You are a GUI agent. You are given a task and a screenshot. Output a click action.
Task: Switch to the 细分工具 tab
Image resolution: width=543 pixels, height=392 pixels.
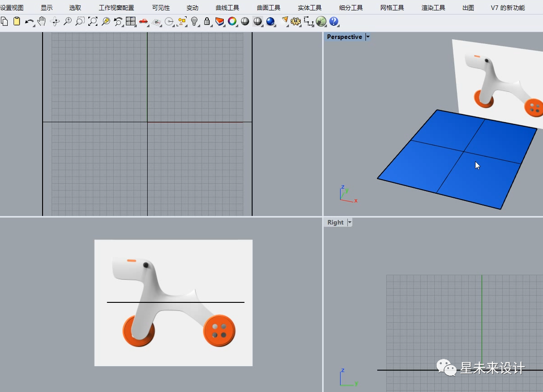point(351,8)
